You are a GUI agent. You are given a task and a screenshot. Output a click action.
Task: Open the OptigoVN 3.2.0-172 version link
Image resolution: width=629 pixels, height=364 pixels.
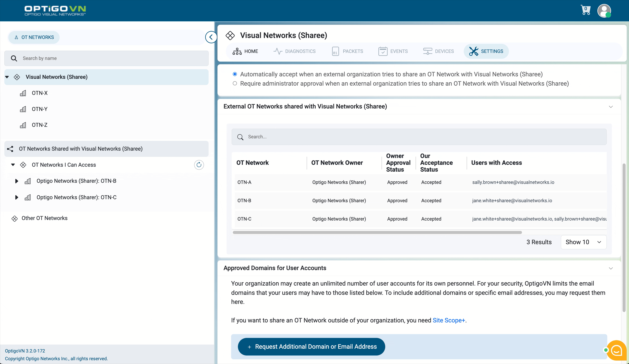(25, 351)
